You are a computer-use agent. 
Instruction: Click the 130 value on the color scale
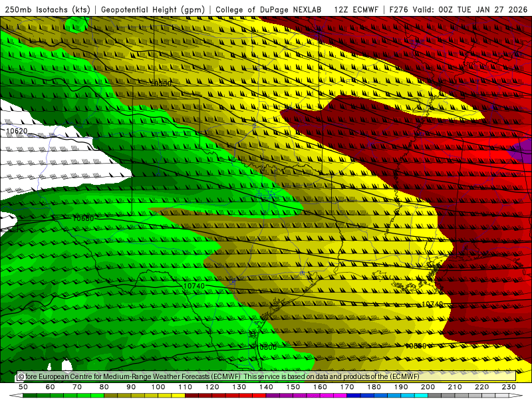point(239,387)
